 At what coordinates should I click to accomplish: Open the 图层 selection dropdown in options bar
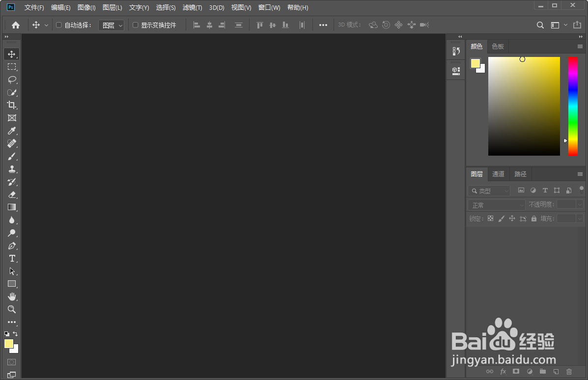[111, 25]
